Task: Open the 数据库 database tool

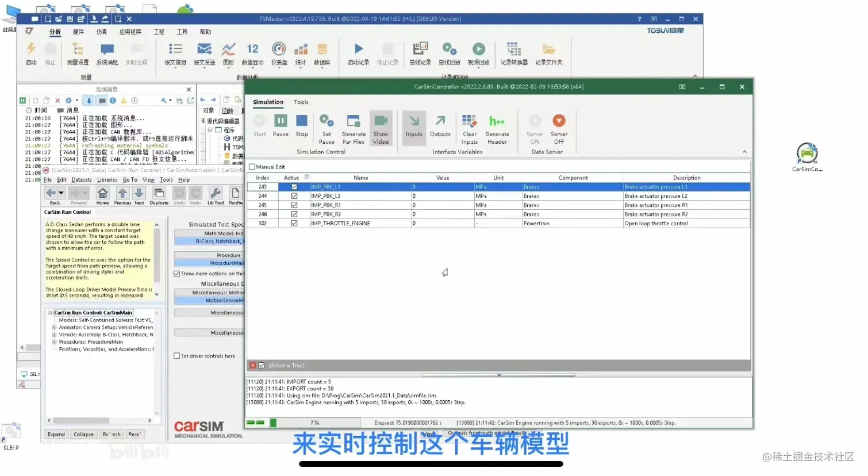Action: 322,54
